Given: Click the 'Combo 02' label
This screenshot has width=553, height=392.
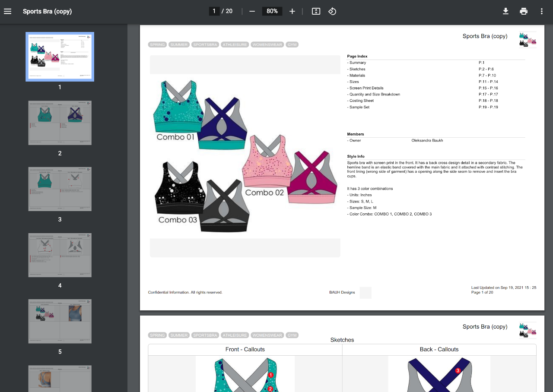Looking at the screenshot, I should coord(264,193).
